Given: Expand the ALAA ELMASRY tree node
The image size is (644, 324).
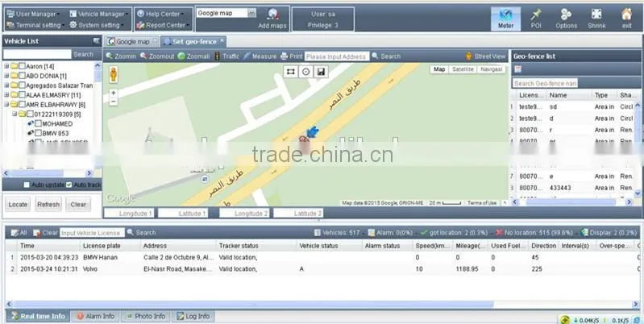Looking at the screenshot, I should coord(6,95).
